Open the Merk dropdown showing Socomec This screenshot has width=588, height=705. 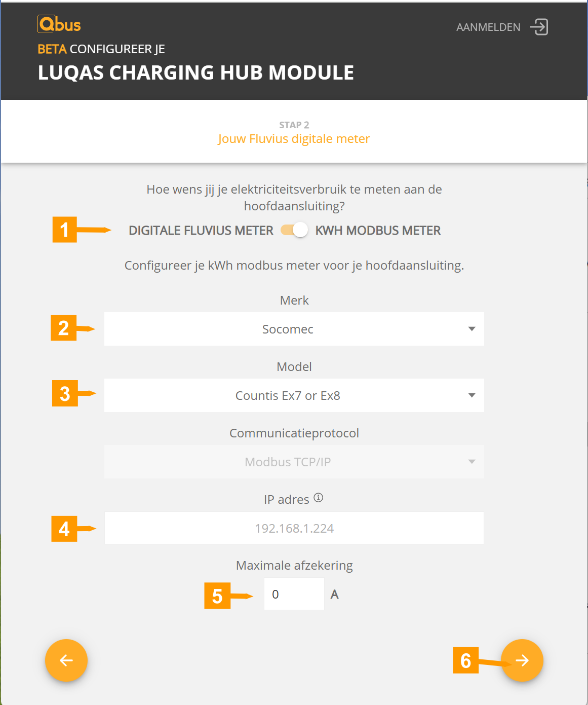click(x=294, y=329)
